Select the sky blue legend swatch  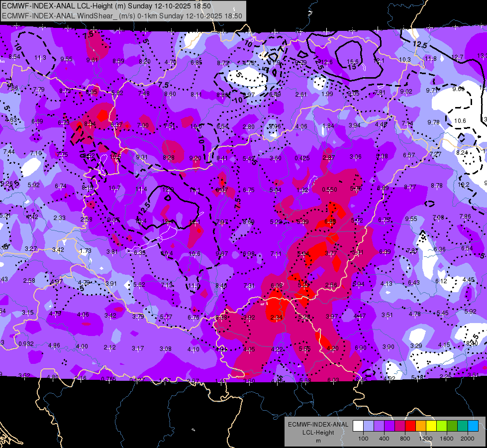tap(473, 426)
